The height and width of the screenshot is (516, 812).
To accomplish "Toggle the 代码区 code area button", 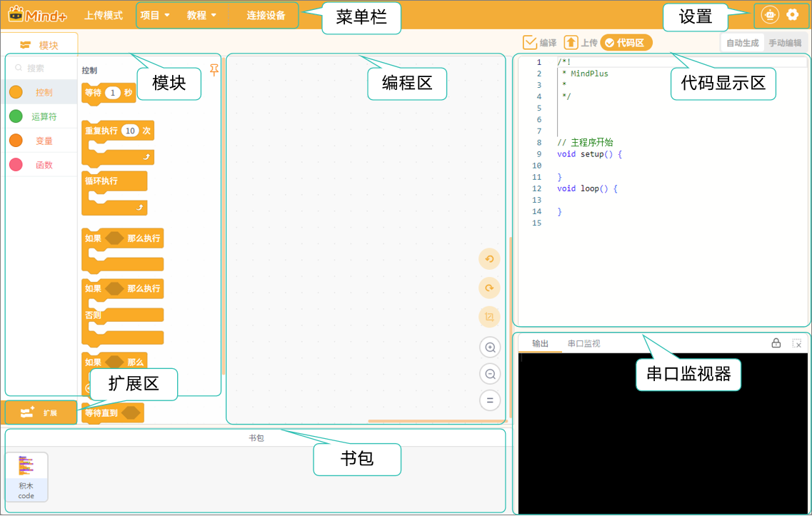I will 626,43.
